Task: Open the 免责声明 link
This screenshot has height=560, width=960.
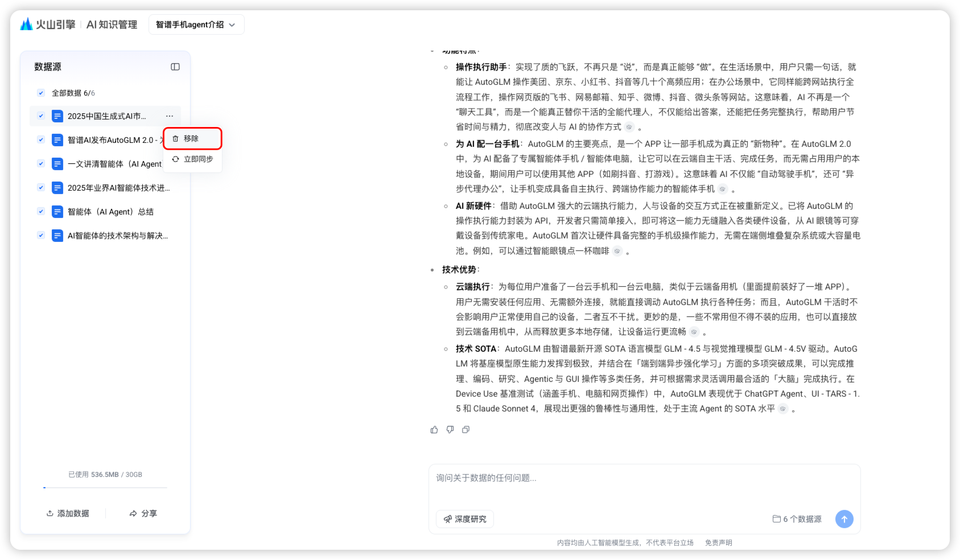Action: coord(718,543)
